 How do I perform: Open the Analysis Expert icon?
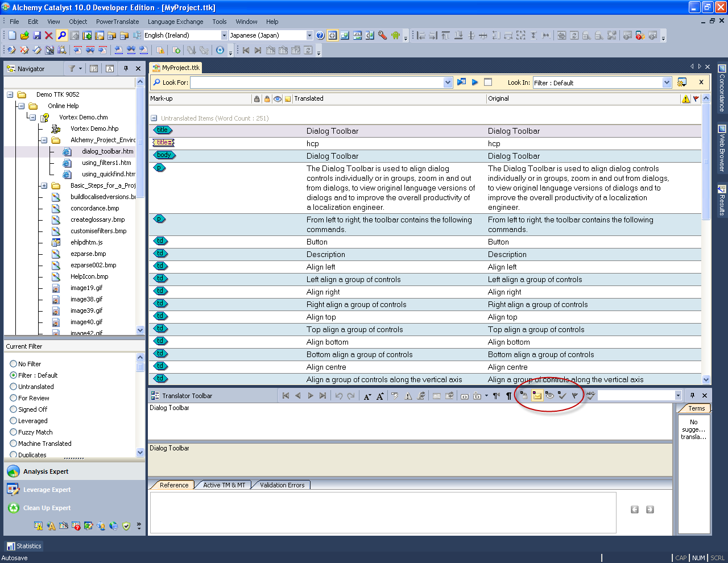[x=13, y=471]
